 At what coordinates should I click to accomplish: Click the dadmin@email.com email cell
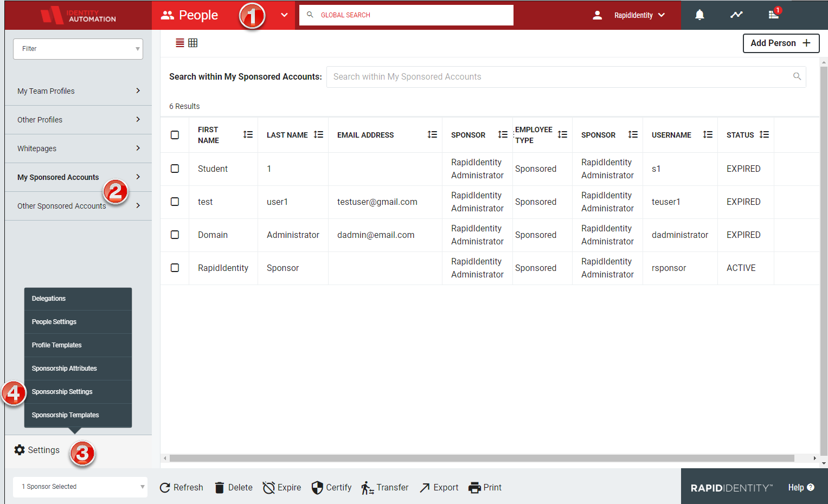pos(376,235)
